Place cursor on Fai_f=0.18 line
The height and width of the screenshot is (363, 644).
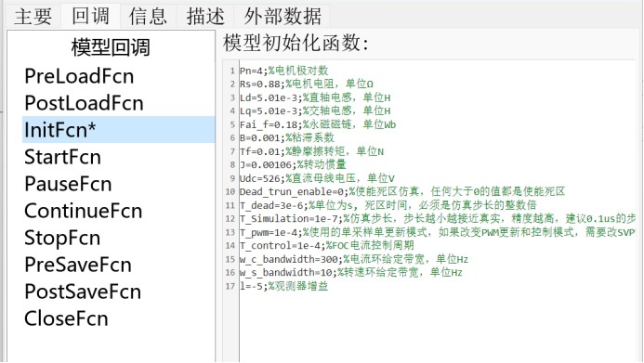(318, 124)
